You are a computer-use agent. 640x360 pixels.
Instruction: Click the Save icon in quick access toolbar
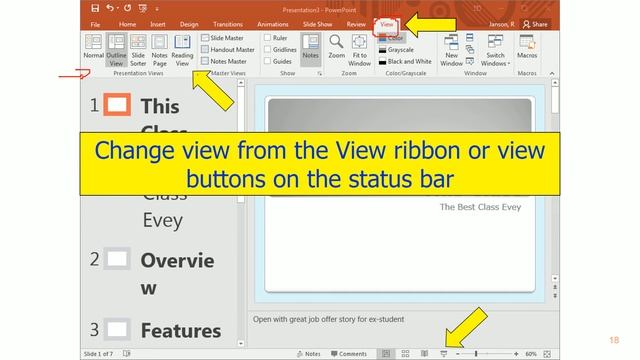(x=95, y=8)
